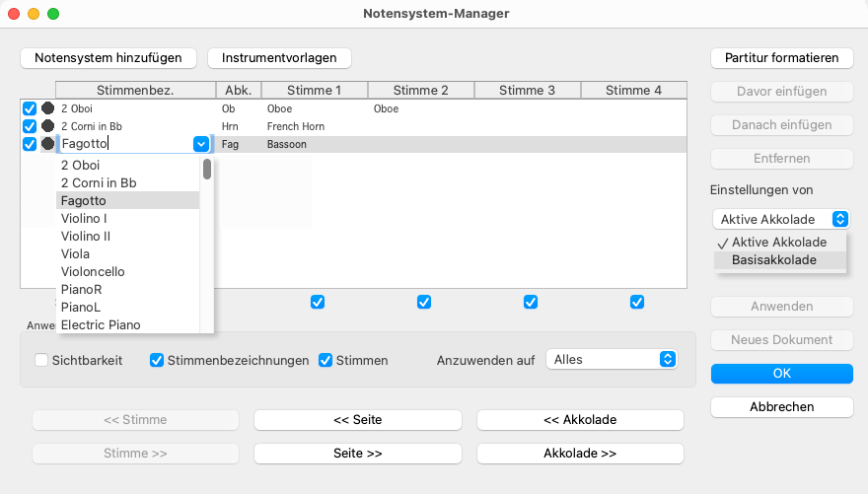Uncheck the 2 Corni in Bb checkbox
Screen dimensions: 868x494
[30, 126]
